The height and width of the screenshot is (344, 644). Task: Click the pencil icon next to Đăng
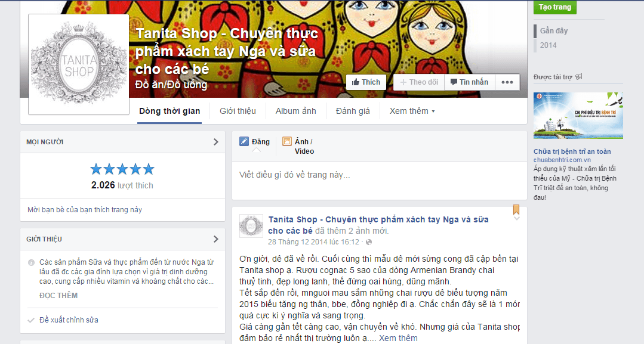(x=244, y=142)
